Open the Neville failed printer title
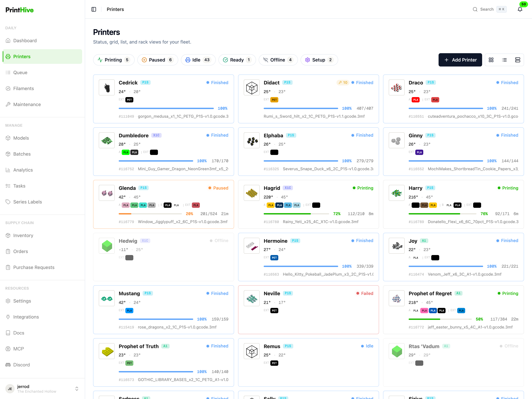The height and width of the screenshot is (399, 532). point(272,293)
